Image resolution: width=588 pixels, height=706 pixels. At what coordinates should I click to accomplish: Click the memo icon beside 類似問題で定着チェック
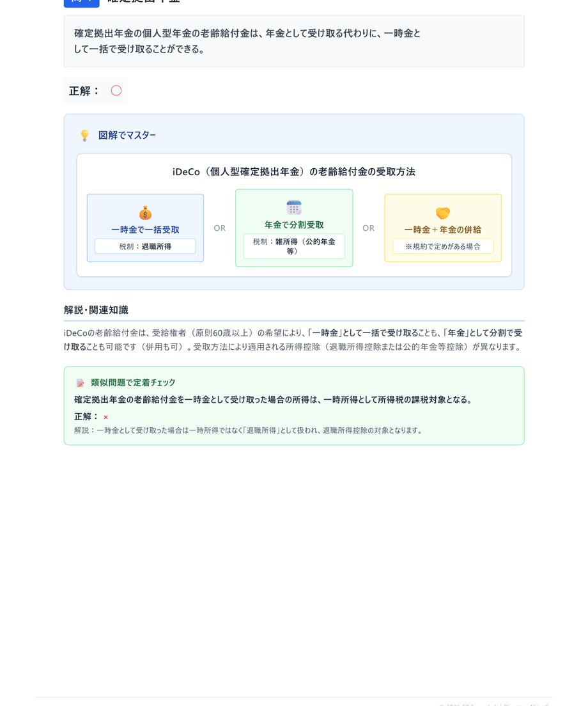[80, 382]
